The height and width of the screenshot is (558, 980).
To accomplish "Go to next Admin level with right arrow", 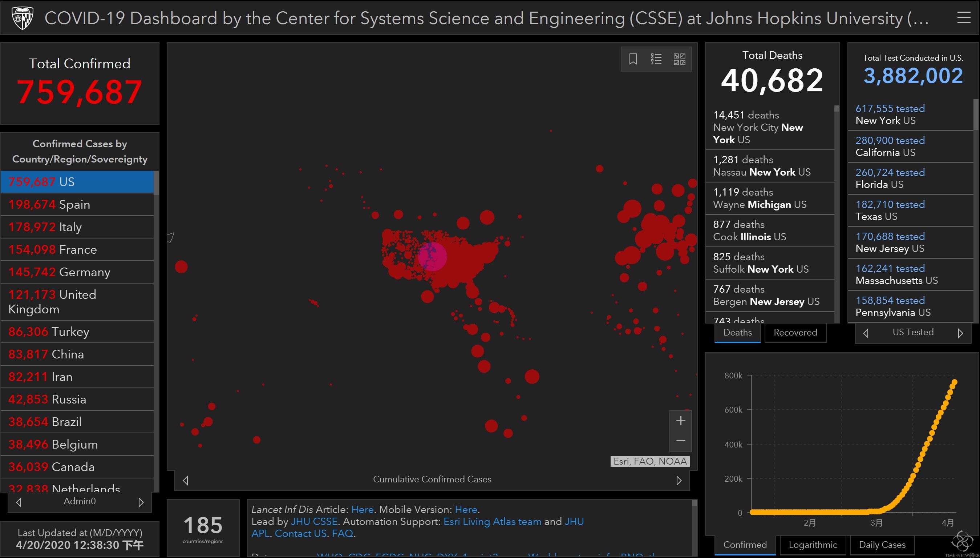I will point(141,502).
